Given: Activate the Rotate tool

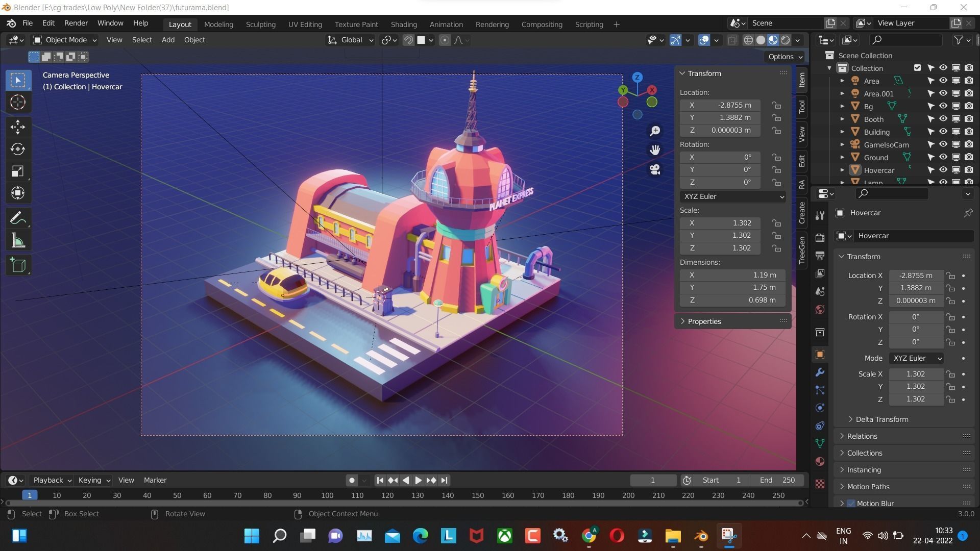Looking at the screenshot, I should coord(18,149).
